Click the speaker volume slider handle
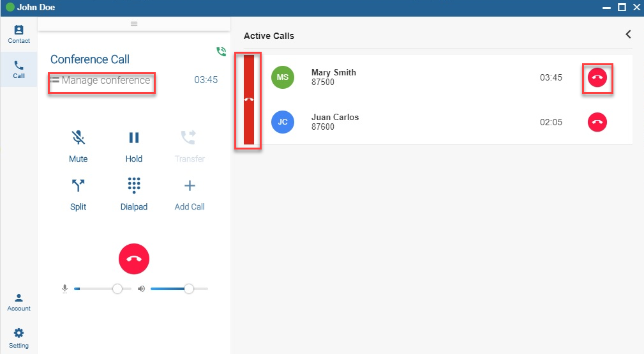Image resolution: width=644 pixels, height=354 pixels. tap(189, 289)
